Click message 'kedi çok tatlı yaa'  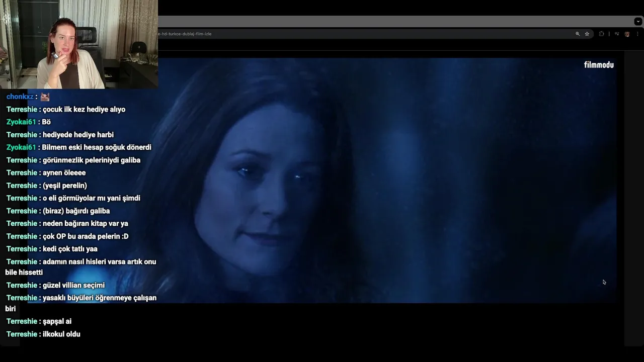(x=70, y=249)
